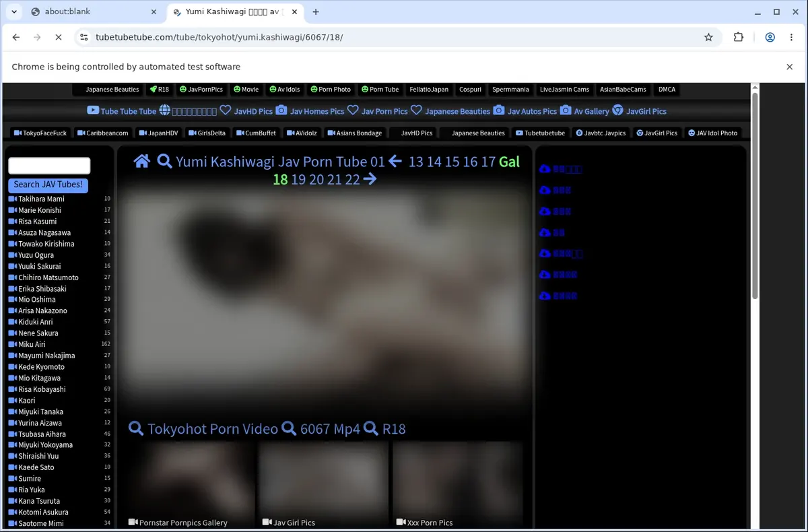This screenshot has width=808, height=532.
Task: Open the Cospuri top link
Action: tap(471, 89)
